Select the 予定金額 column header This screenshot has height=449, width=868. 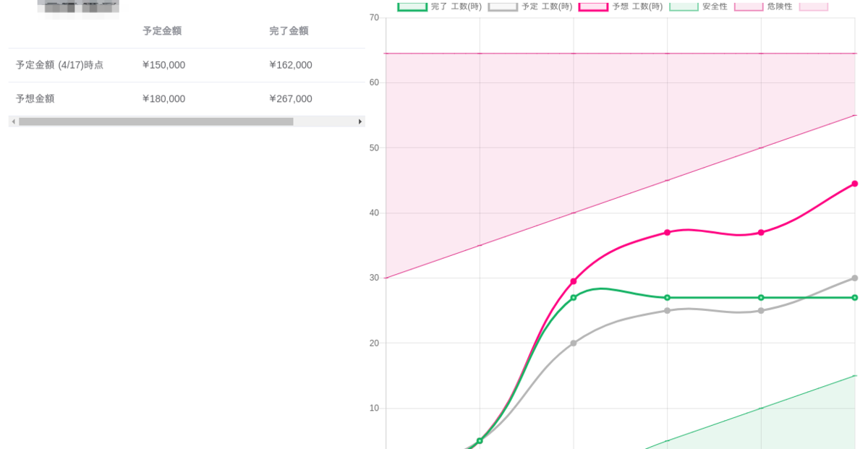[162, 31]
